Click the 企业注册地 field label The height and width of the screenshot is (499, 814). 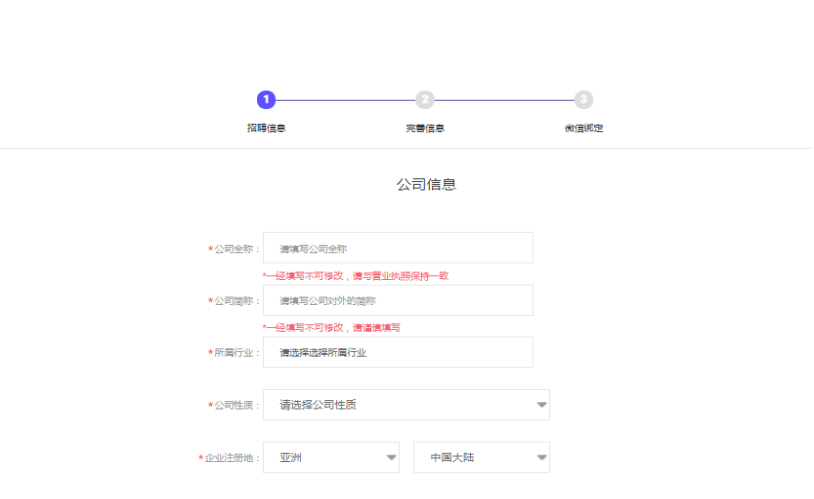pos(232,458)
